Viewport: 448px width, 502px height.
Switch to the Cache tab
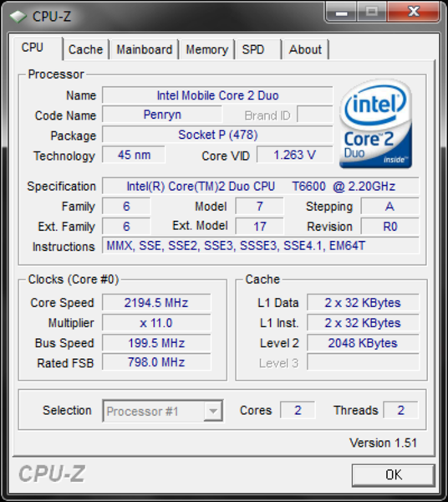(86, 49)
